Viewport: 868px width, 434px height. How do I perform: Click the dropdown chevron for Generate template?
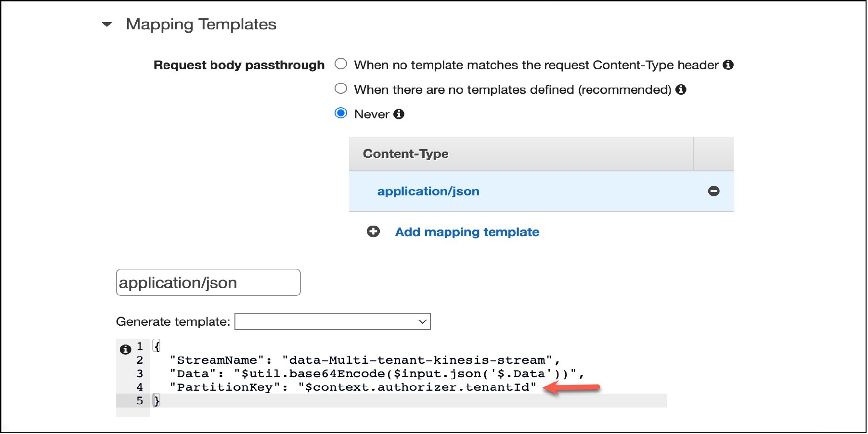coord(423,322)
